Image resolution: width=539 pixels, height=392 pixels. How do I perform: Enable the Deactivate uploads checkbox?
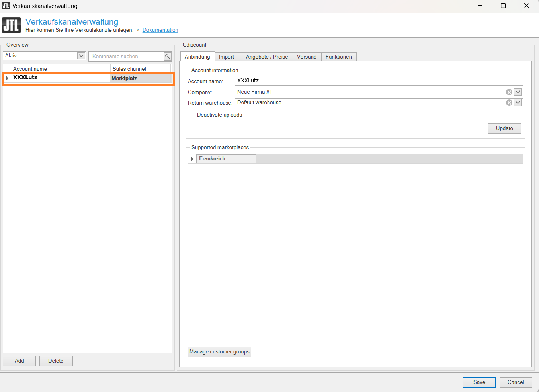[x=191, y=115]
